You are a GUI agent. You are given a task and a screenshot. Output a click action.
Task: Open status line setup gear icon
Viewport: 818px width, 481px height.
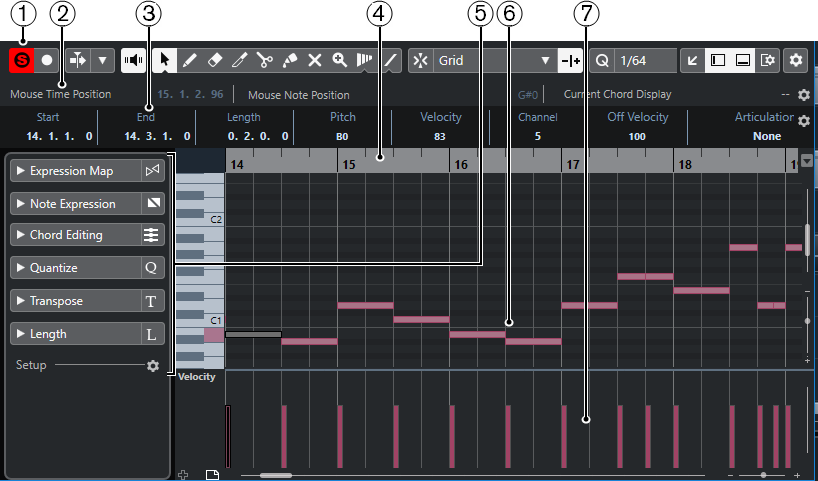pyautogui.click(x=804, y=95)
